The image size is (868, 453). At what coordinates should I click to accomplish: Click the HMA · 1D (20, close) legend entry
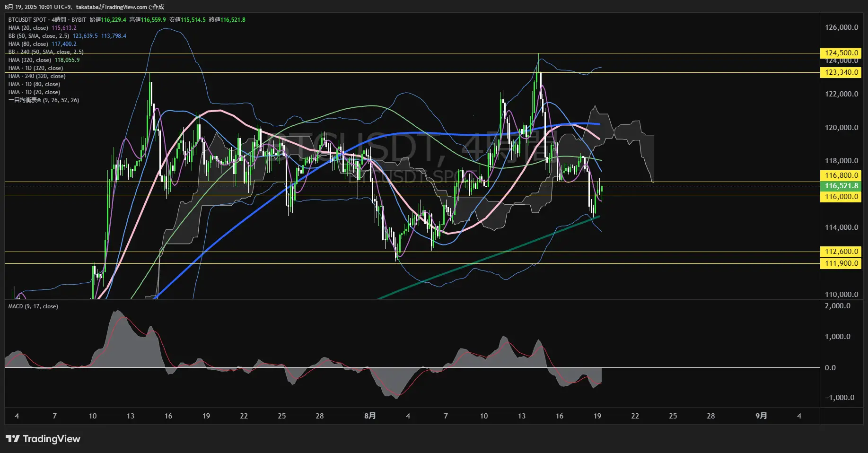[34, 92]
